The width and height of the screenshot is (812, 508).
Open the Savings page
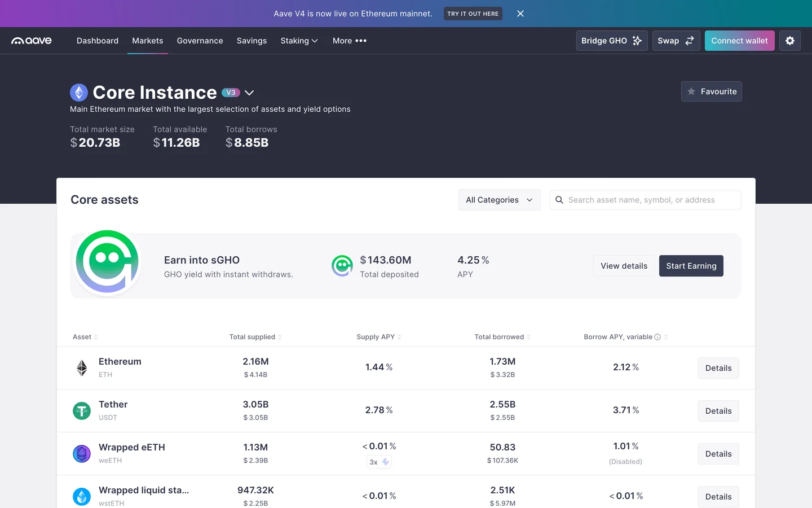point(251,41)
